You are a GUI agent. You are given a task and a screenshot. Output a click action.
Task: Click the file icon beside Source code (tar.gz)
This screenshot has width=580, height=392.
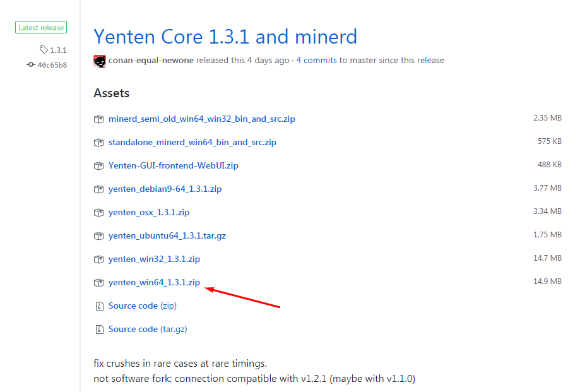tap(99, 329)
